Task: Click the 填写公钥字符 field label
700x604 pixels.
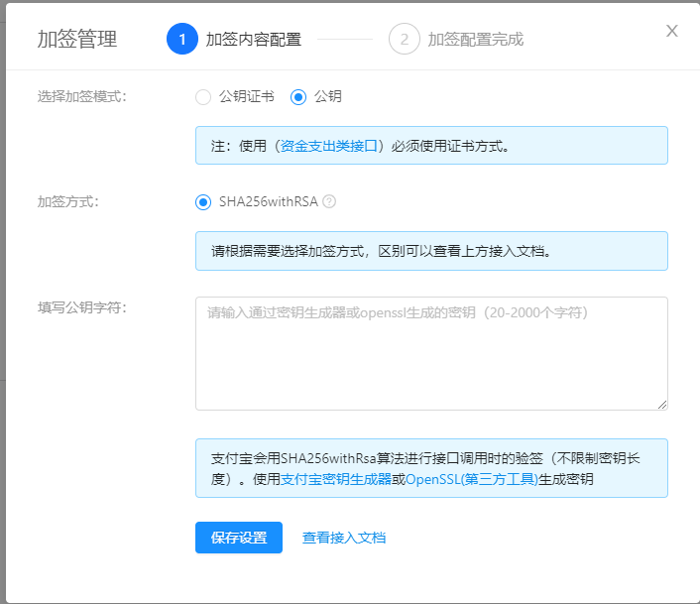Action: point(82,306)
